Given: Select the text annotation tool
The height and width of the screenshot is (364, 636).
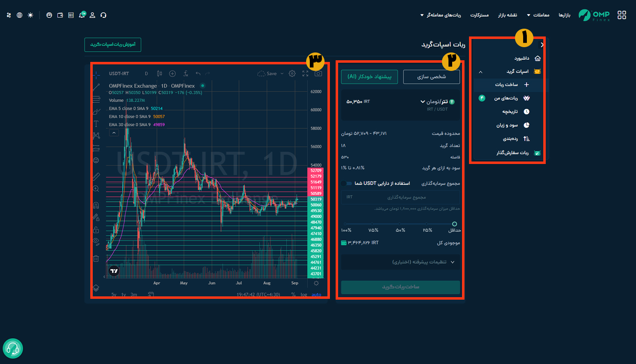Looking at the screenshot, I should [x=96, y=124].
